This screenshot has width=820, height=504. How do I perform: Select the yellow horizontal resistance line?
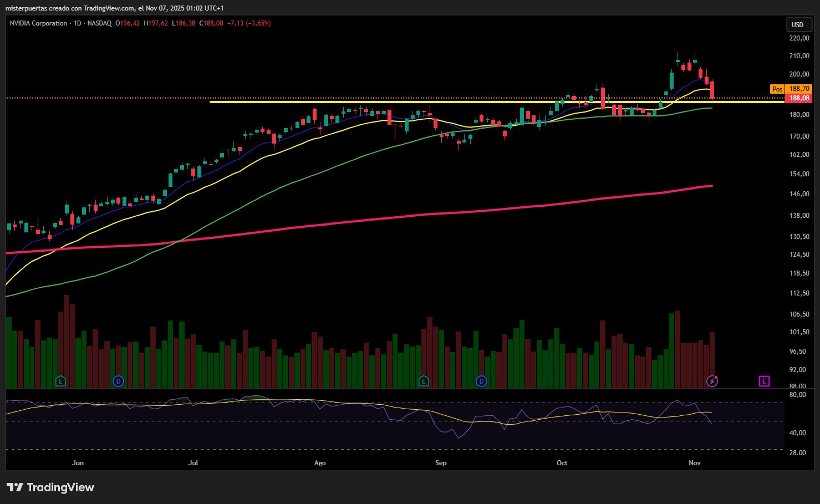497,102
